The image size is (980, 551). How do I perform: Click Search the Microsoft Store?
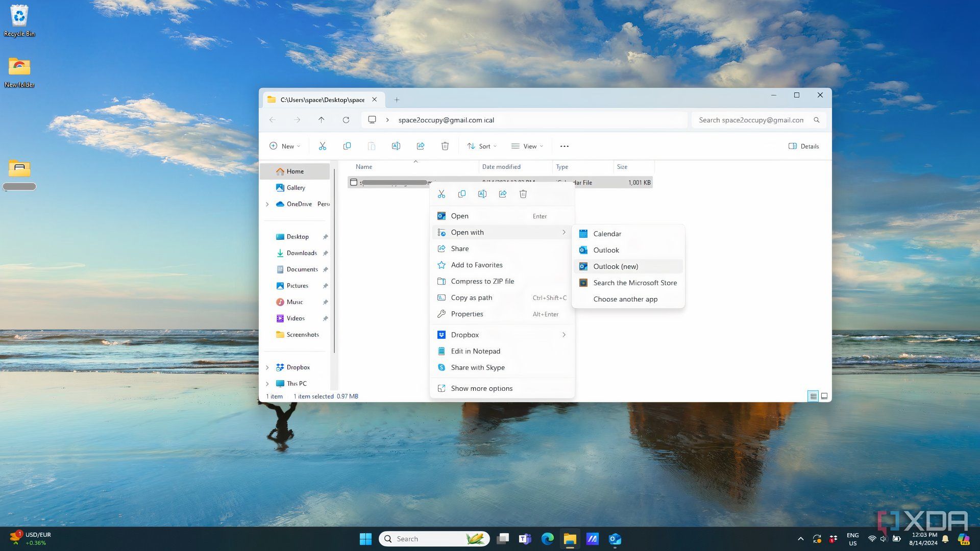(x=628, y=283)
